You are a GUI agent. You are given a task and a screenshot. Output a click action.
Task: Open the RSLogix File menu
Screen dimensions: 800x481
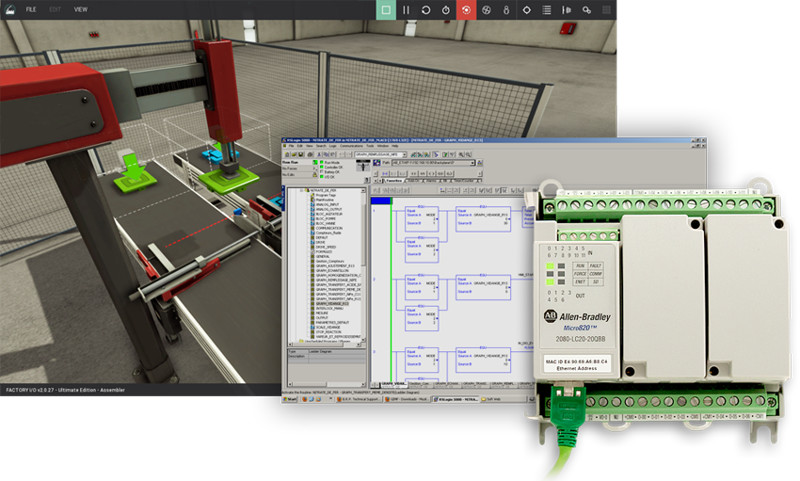point(291,146)
